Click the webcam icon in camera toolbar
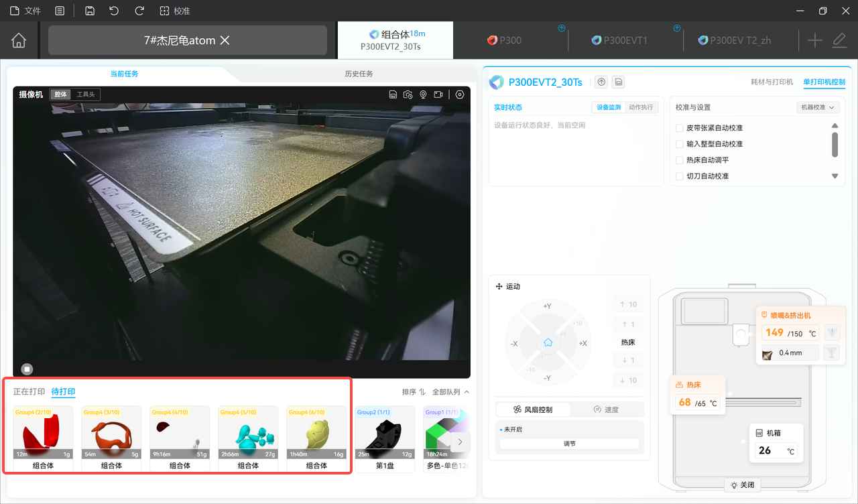The width and height of the screenshot is (858, 504). 424,94
